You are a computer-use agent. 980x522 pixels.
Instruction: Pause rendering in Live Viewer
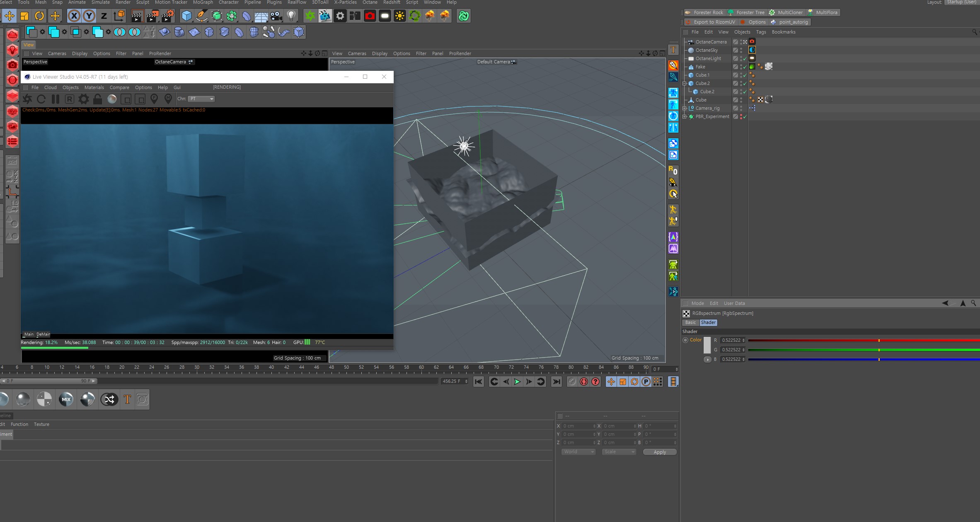tap(55, 99)
